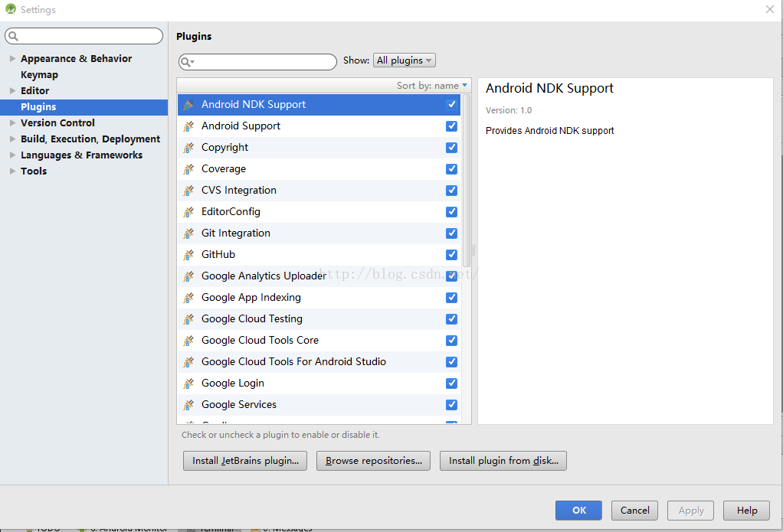Expand Build, Execution, Deployment section
This screenshot has width=783, height=532.
tap(12, 139)
